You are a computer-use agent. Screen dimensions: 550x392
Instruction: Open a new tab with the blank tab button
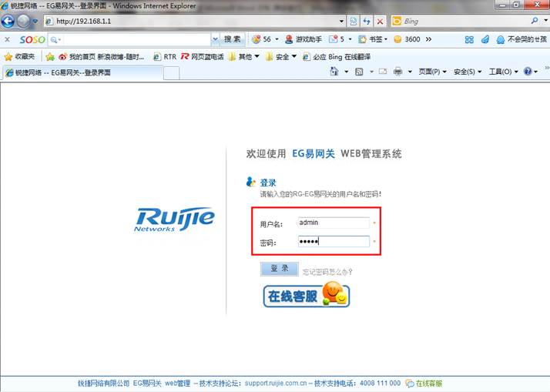(x=171, y=73)
